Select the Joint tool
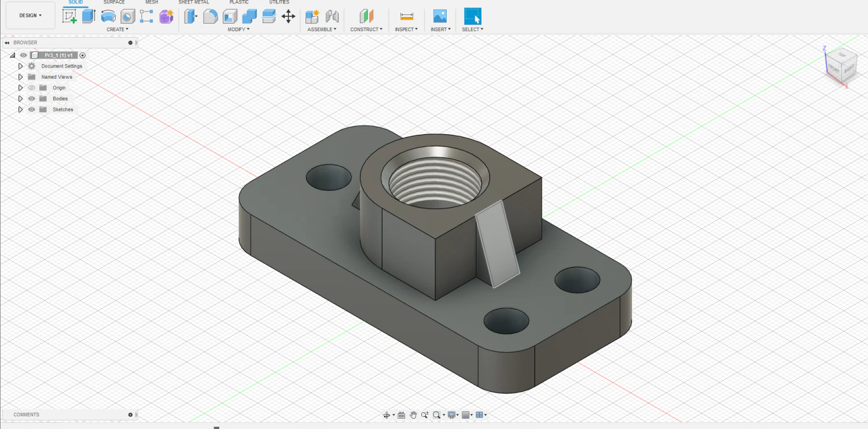868x429 pixels. (332, 16)
